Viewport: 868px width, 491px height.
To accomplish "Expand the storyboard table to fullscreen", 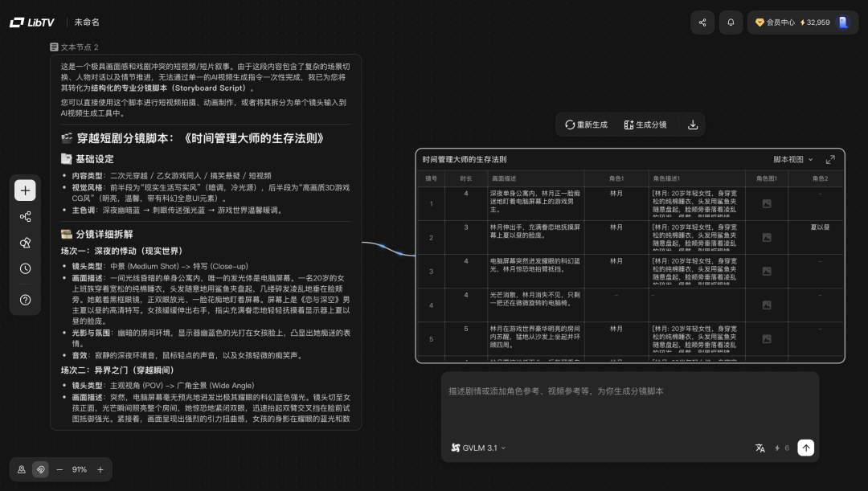I will (830, 160).
